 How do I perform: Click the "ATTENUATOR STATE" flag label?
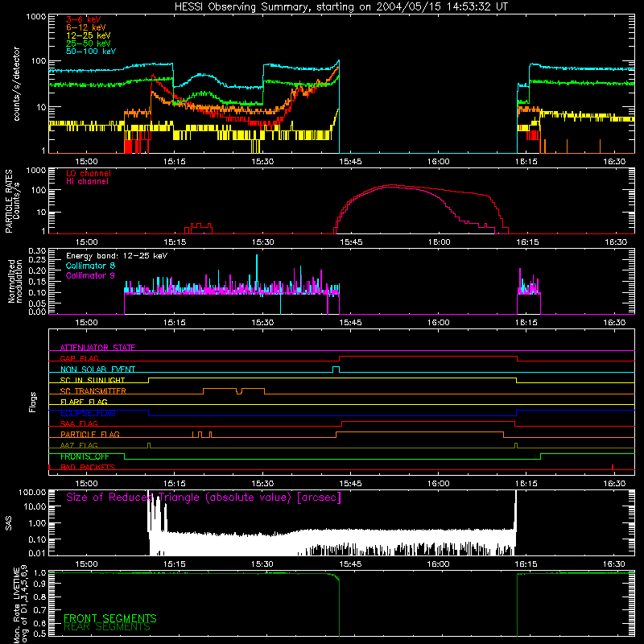(97, 348)
